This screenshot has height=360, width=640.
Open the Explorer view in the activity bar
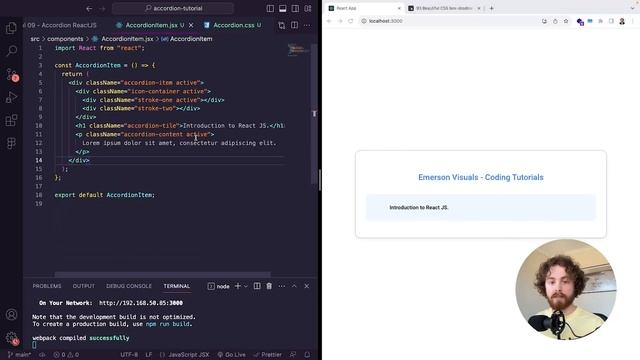point(11,28)
